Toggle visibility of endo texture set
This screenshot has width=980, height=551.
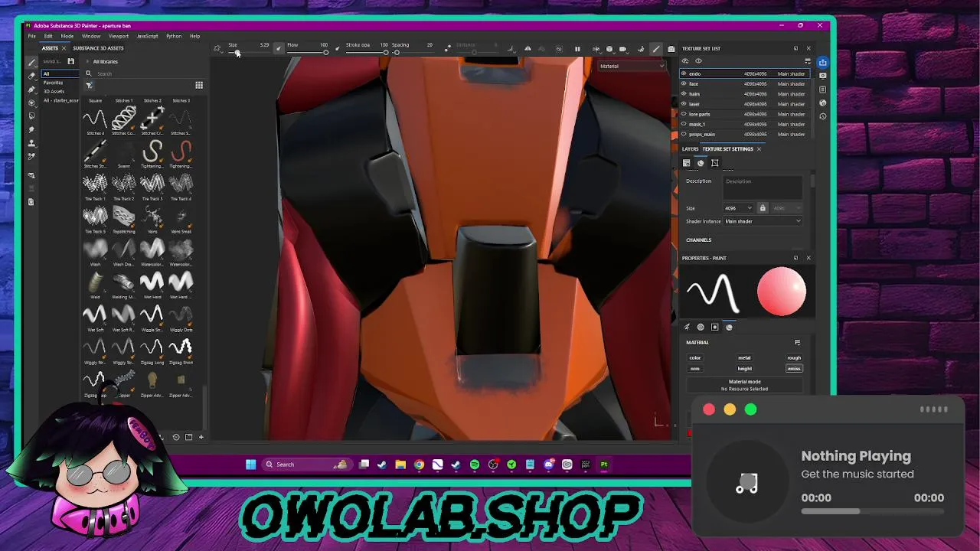point(684,73)
